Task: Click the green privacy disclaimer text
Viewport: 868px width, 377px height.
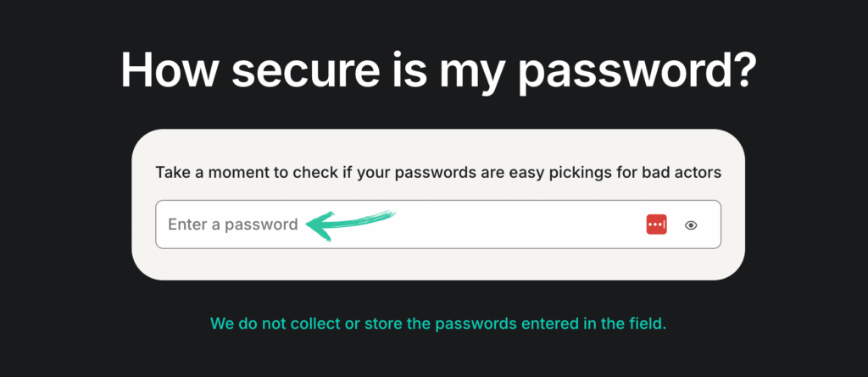Action: click(x=438, y=324)
